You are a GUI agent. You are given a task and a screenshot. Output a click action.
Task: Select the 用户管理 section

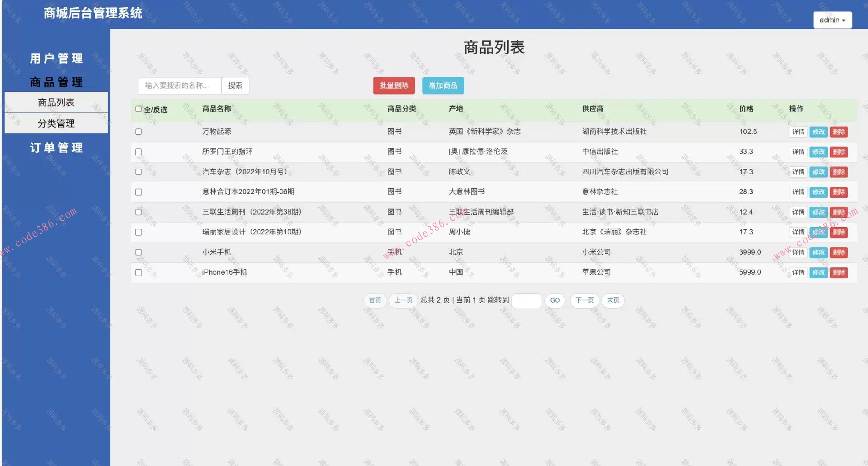click(x=56, y=58)
